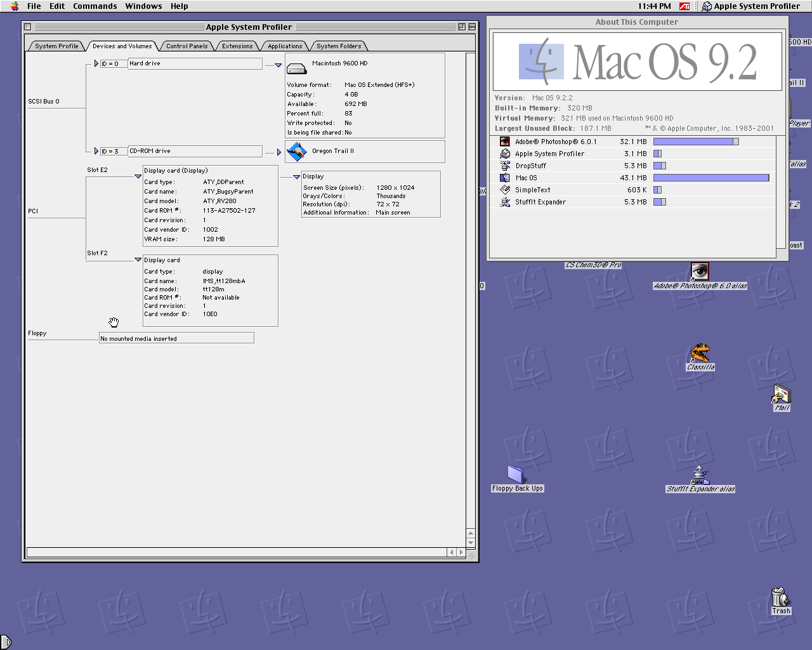This screenshot has height=650, width=812.
Task: Open the Help menu
Action: [180, 6]
